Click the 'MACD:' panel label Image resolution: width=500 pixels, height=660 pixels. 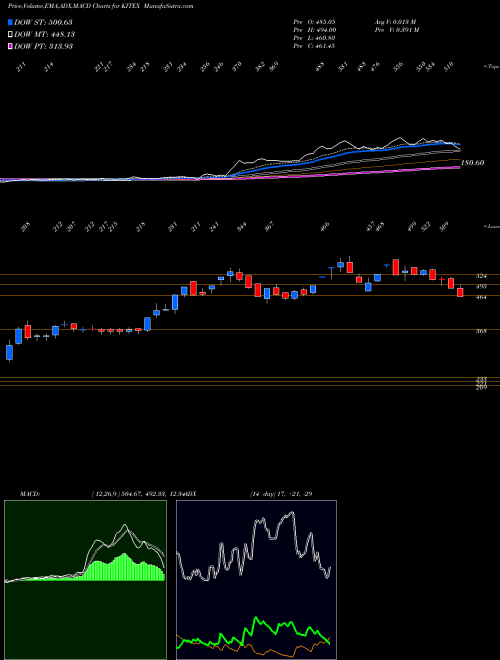[x=29, y=494]
